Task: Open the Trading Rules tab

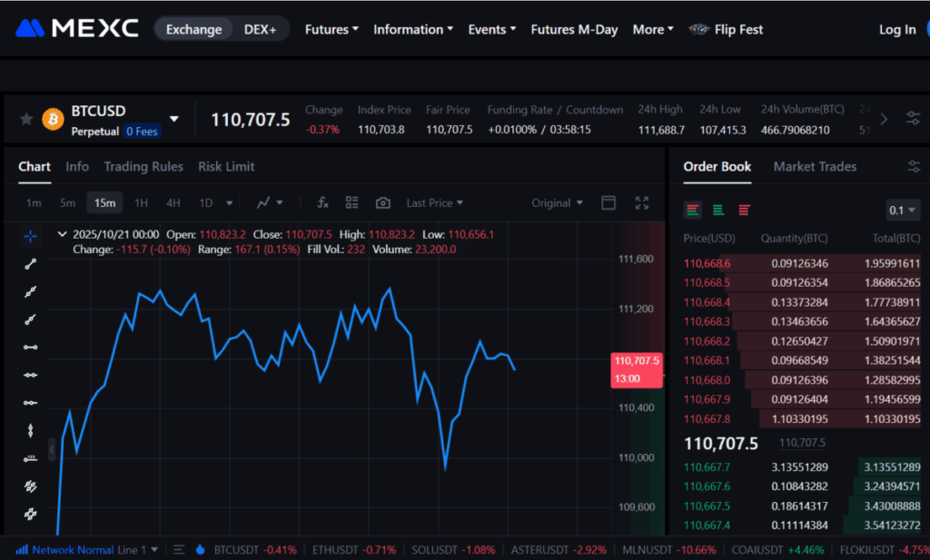Action: (x=143, y=166)
